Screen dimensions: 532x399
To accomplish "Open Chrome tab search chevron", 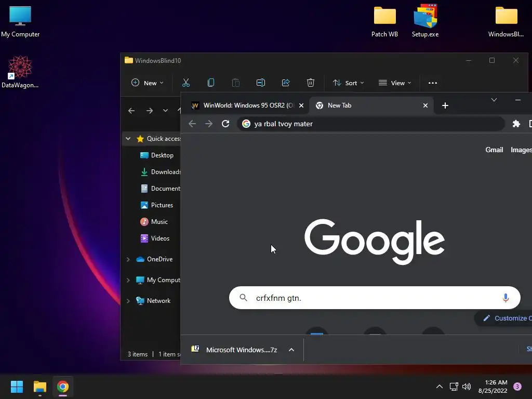I will (494, 100).
